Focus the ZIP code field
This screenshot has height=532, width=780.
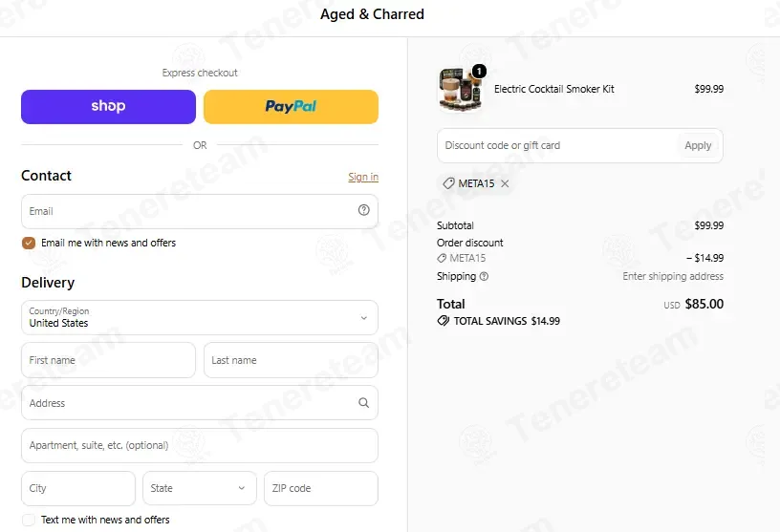click(x=321, y=488)
